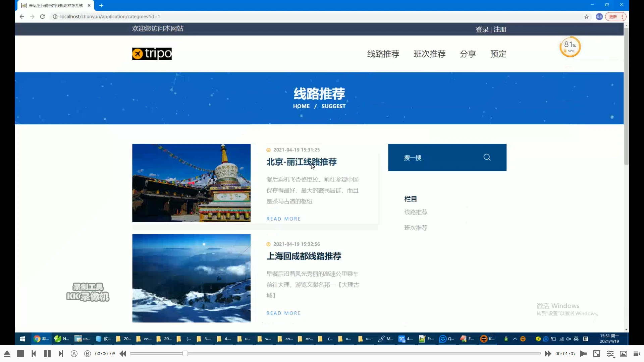Set A loop point marker
Viewport: 644px width, 362px height.
74,354
